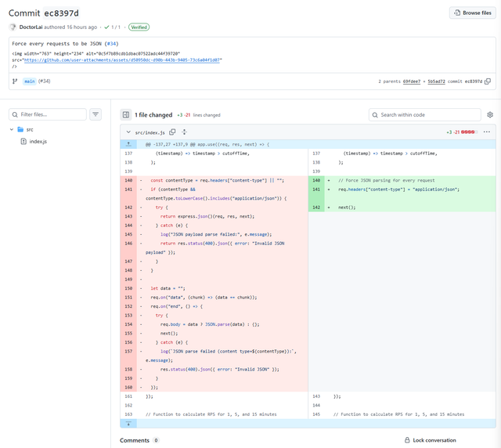Viewport: 501px width, 448px height.
Task: Click the diffstat blocks next to +3 -21
Action: tap(470, 132)
